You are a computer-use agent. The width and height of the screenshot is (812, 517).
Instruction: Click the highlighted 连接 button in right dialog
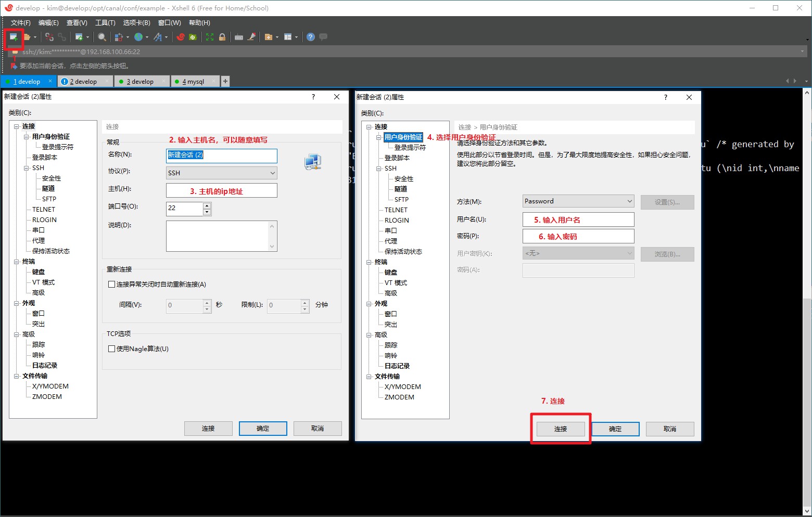(x=561, y=429)
